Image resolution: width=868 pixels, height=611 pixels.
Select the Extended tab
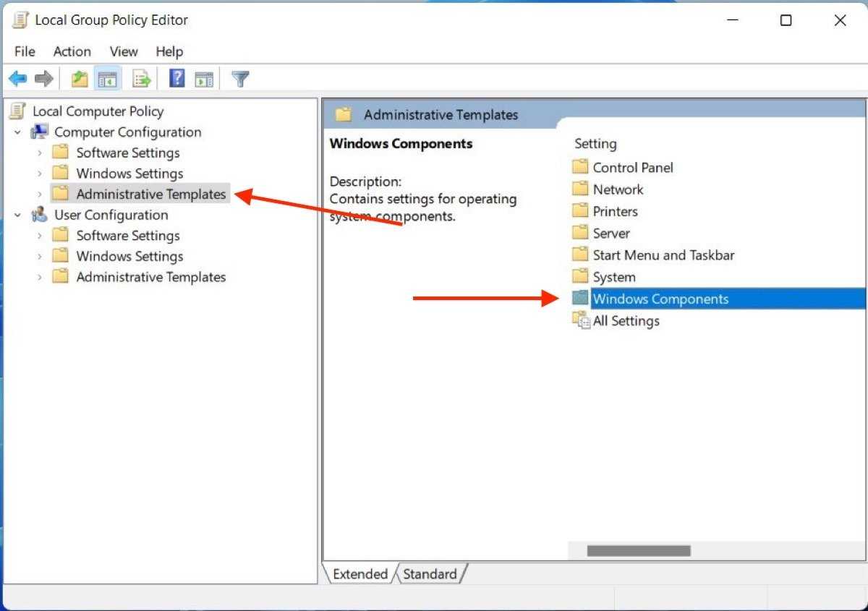pyautogui.click(x=360, y=574)
